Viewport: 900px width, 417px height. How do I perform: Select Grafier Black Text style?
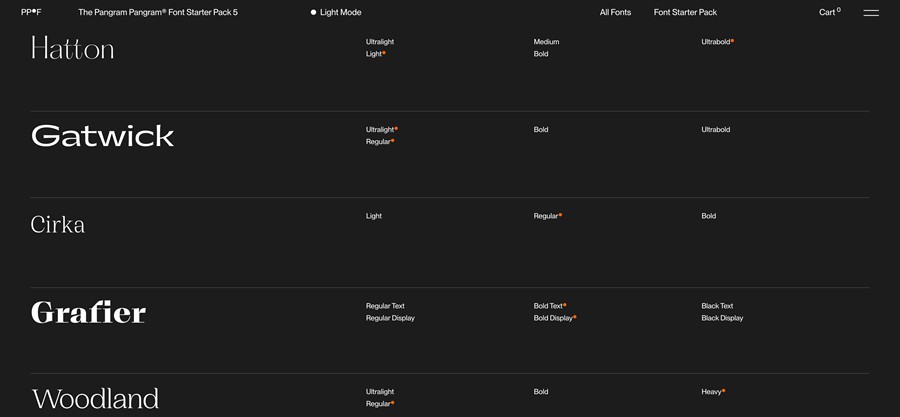point(717,306)
